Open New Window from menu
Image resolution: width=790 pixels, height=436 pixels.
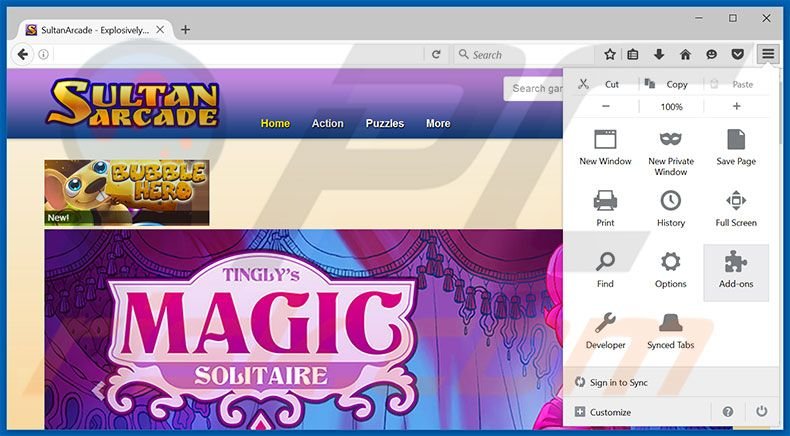tap(605, 148)
